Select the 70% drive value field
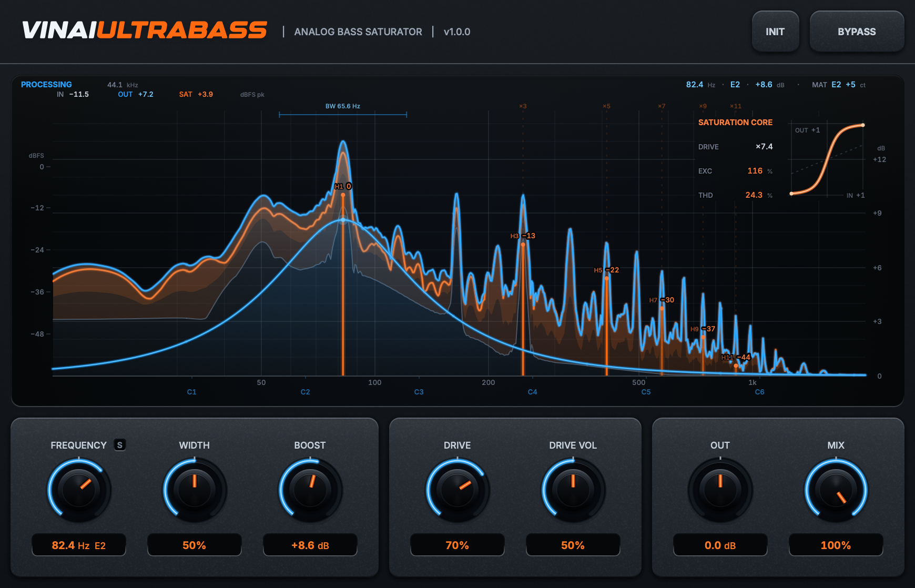This screenshot has height=588, width=915. point(457,545)
